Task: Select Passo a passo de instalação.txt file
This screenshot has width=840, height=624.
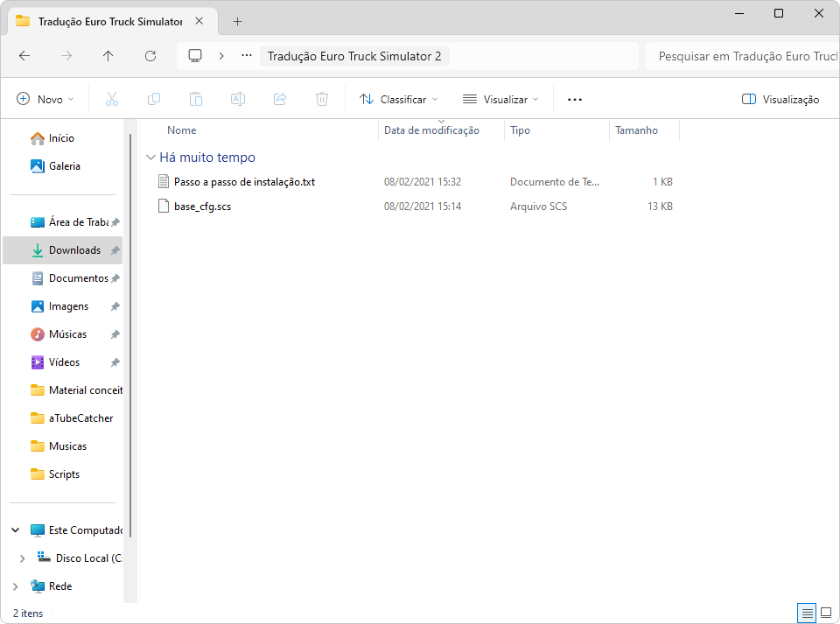Action: click(x=244, y=182)
